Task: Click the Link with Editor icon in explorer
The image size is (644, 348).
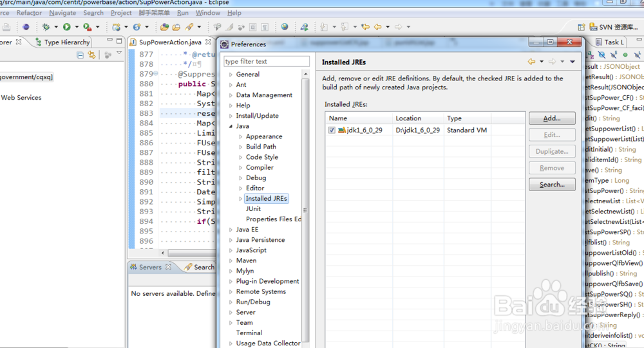Action: coord(91,55)
